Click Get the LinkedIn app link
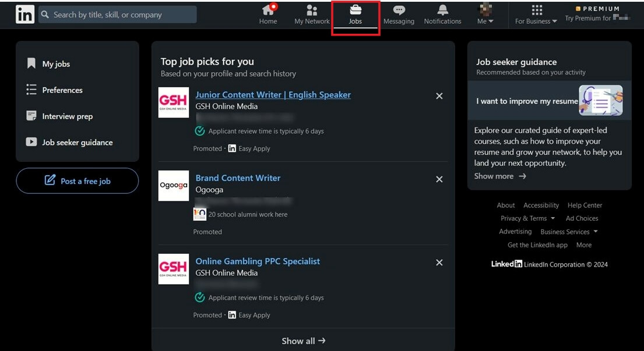Screen dimensions: 644x351 click(x=537, y=245)
